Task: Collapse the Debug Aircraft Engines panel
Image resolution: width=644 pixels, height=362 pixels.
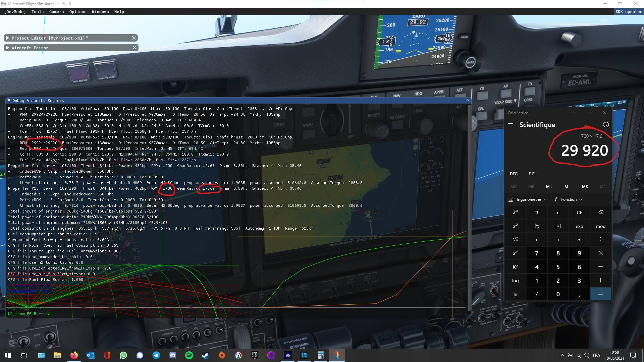Action: [x=9, y=101]
